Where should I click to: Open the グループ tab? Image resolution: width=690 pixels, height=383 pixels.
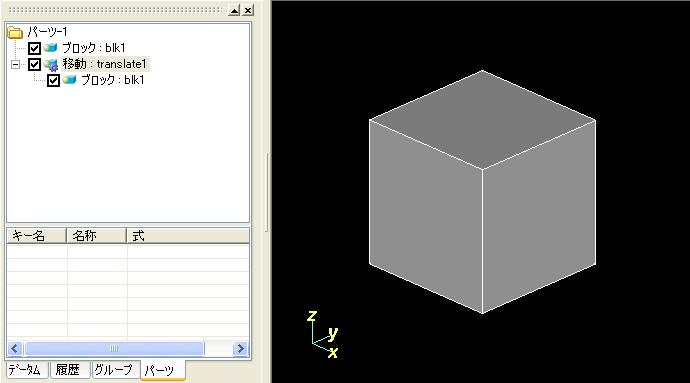(115, 369)
